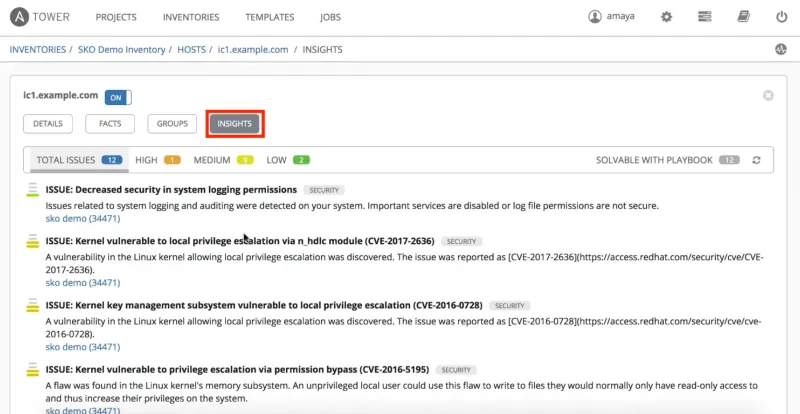This screenshot has height=414, width=800.
Task: Click Security tag on CVE-2017-2636 issue
Action: 461,241
